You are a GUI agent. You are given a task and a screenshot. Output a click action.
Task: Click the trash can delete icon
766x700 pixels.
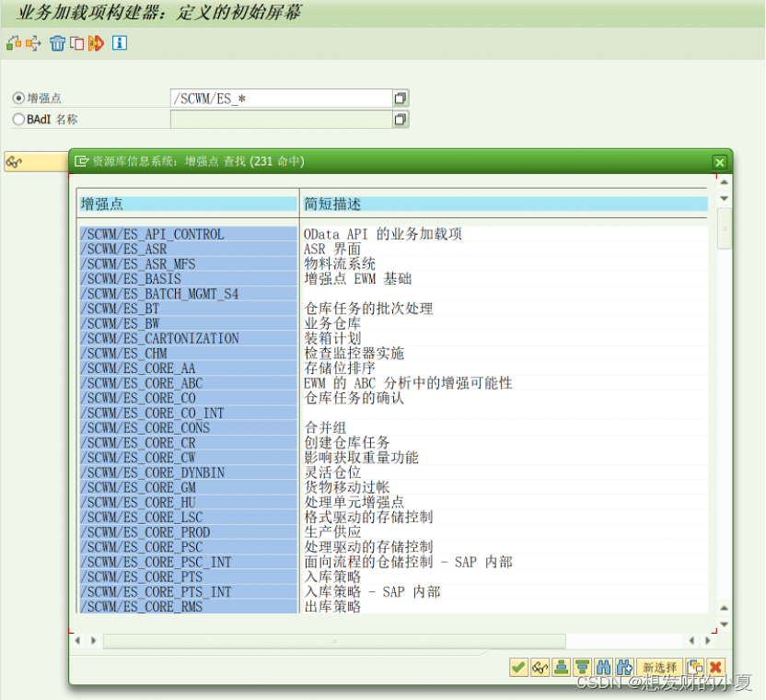[57, 43]
